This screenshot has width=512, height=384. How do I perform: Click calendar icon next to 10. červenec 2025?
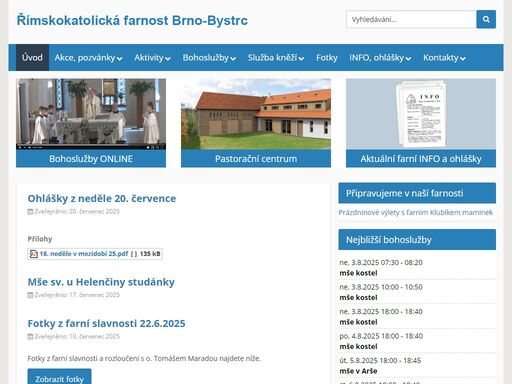coord(30,337)
